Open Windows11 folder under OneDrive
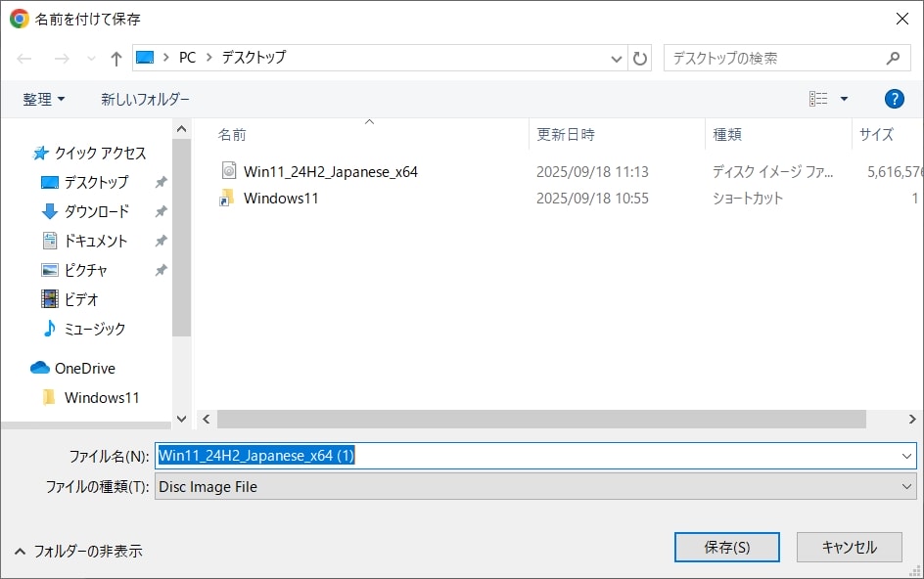Image resolution: width=924 pixels, height=579 pixels. tap(102, 398)
